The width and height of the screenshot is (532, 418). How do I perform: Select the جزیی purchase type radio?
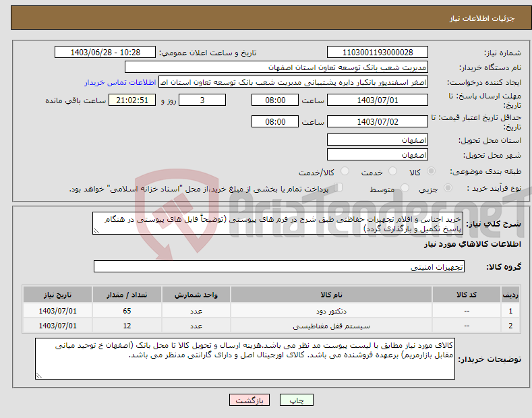point(448,187)
